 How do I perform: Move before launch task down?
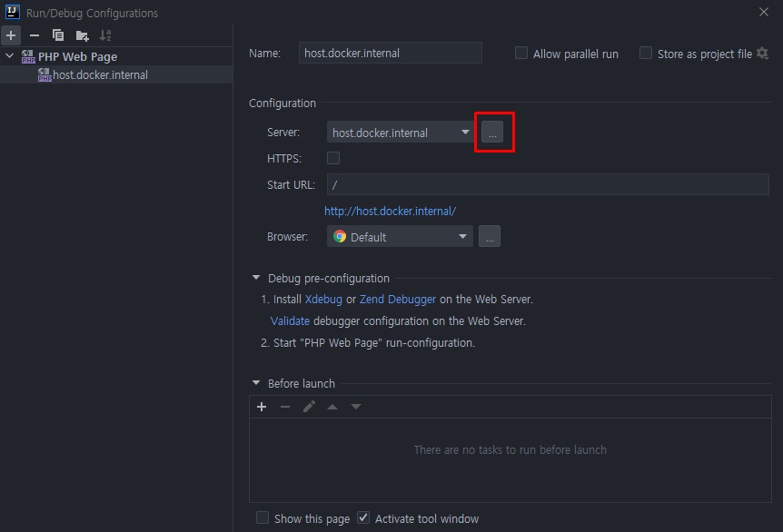(355, 407)
